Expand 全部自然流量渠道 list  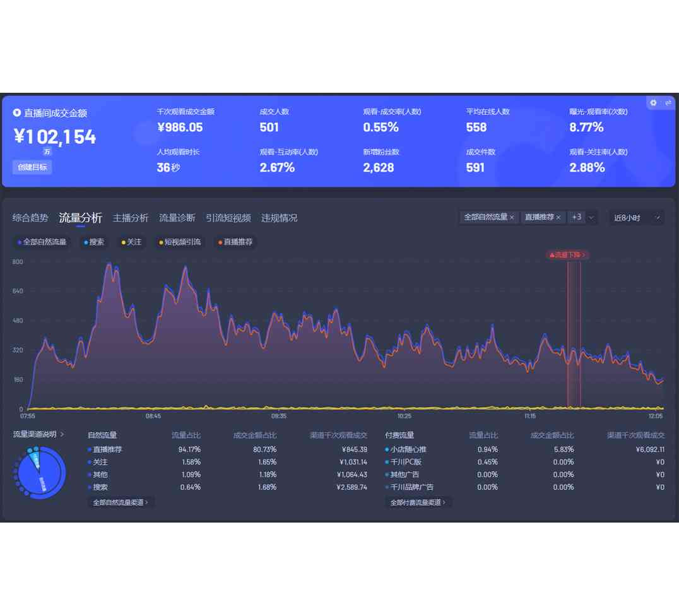(121, 502)
